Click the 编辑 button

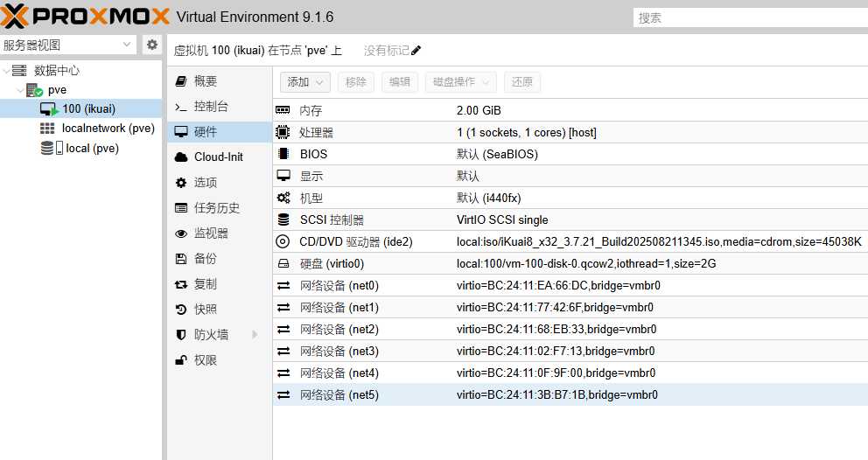(400, 82)
